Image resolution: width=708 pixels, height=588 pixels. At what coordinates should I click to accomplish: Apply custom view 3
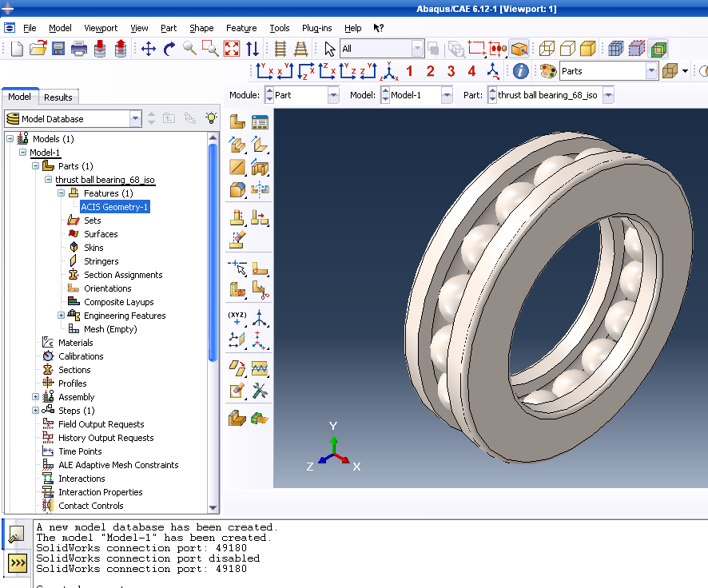[x=451, y=71]
